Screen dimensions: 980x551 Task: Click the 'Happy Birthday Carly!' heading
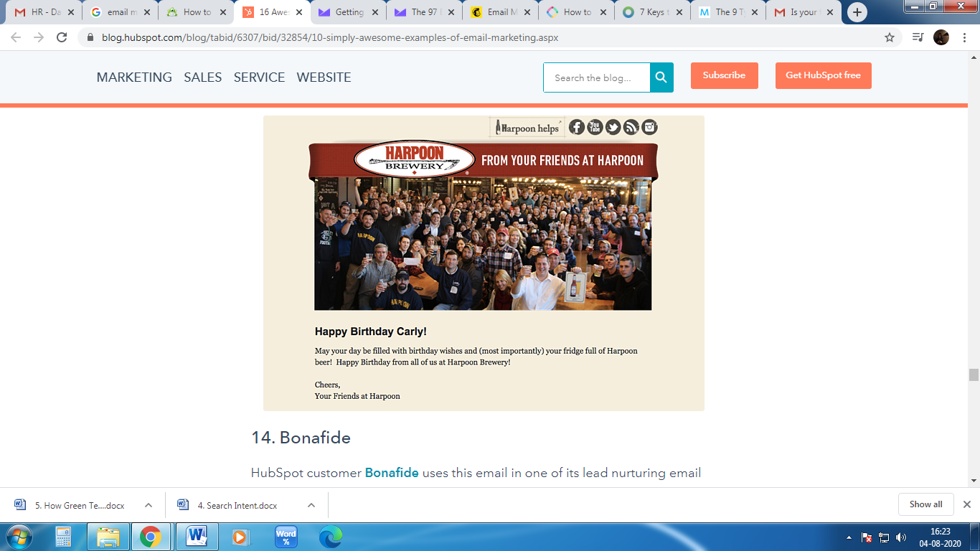[x=371, y=331]
